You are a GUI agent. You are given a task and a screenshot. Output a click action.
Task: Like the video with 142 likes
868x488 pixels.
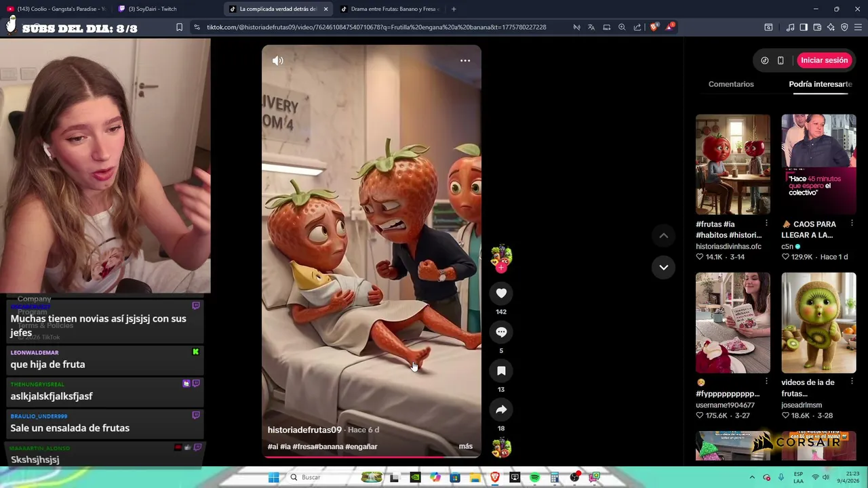[x=501, y=293]
